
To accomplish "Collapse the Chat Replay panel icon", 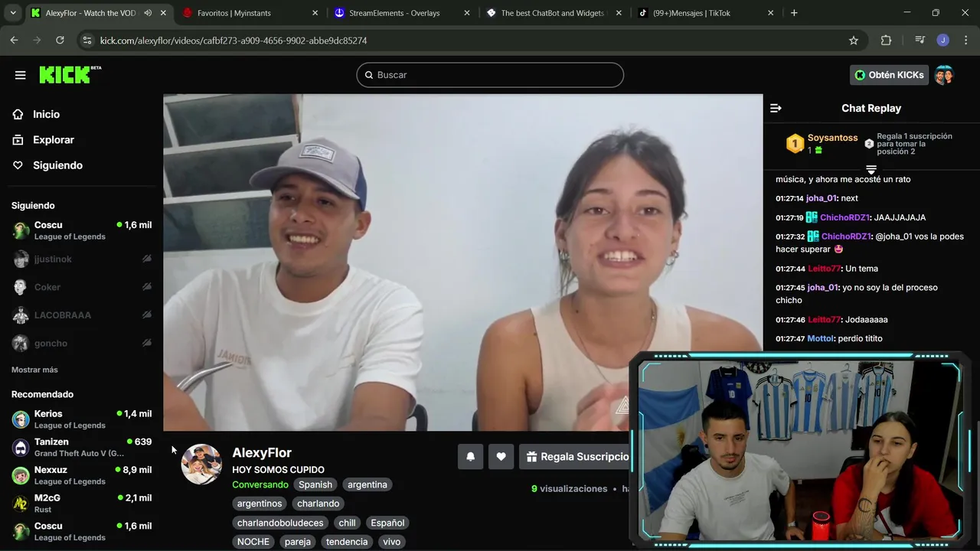I will 776,108.
